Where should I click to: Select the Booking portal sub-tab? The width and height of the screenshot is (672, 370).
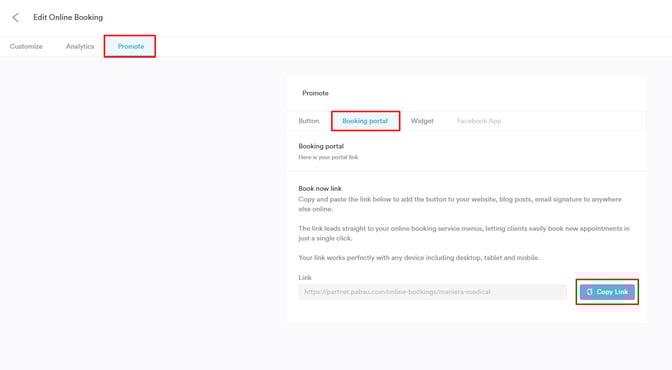[365, 121]
